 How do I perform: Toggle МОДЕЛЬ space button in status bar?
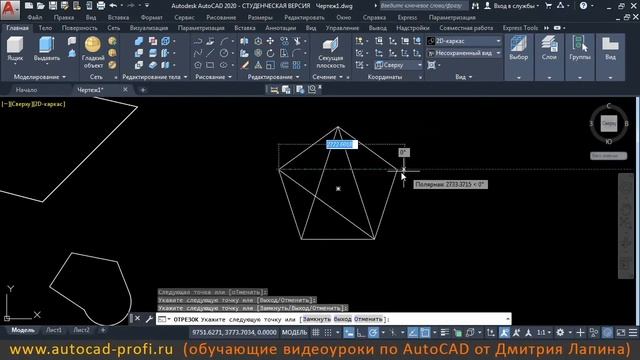click(294, 333)
